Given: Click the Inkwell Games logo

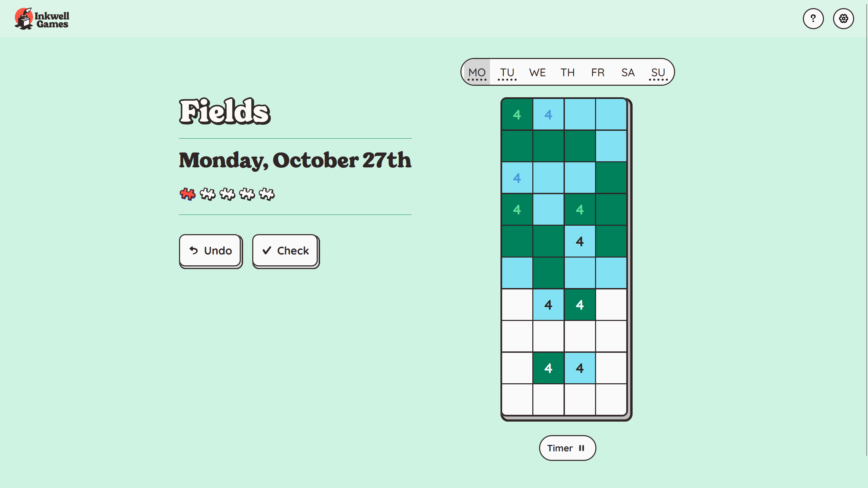Looking at the screenshot, I should point(42,19).
